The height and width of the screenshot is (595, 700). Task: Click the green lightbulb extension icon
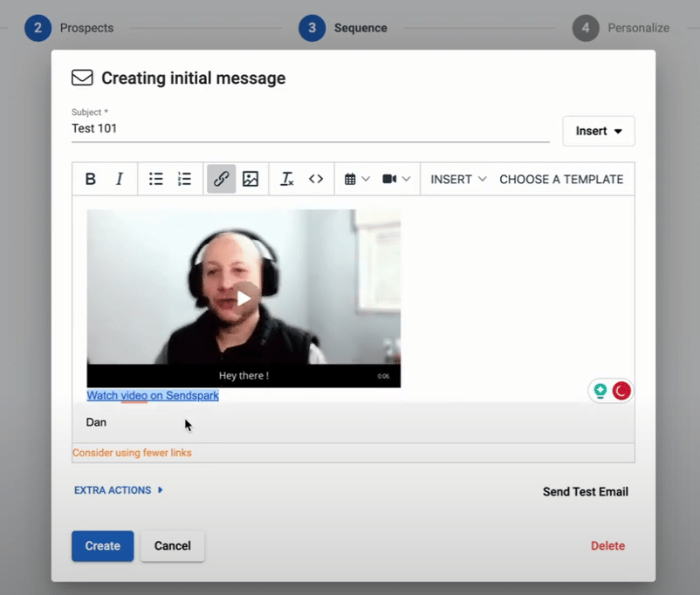(600, 391)
